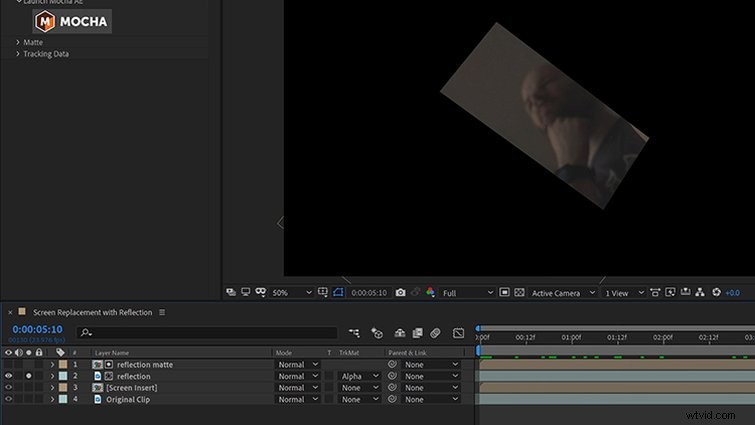Open the Parent None dropdown for Original Clip
The height and width of the screenshot is (425, 755).
(431, 399)
